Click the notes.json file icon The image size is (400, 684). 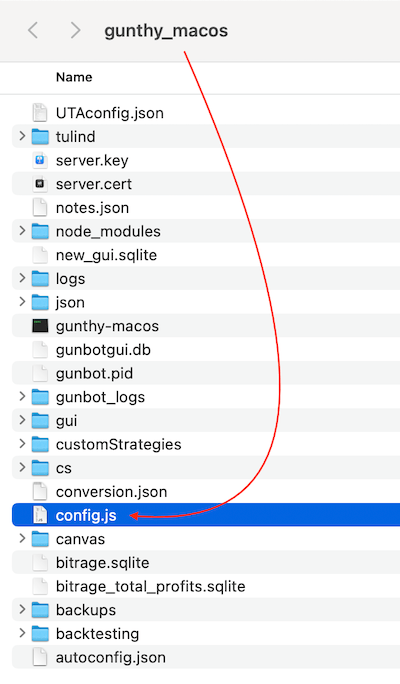point(40,208)
